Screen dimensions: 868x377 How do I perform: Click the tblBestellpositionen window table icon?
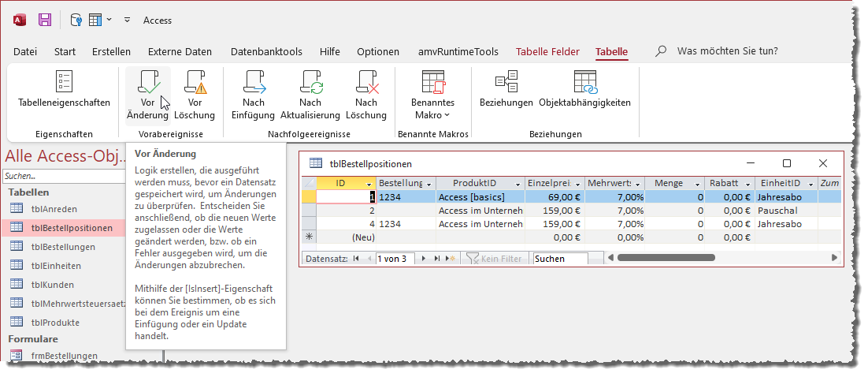(x=316, y=163)
